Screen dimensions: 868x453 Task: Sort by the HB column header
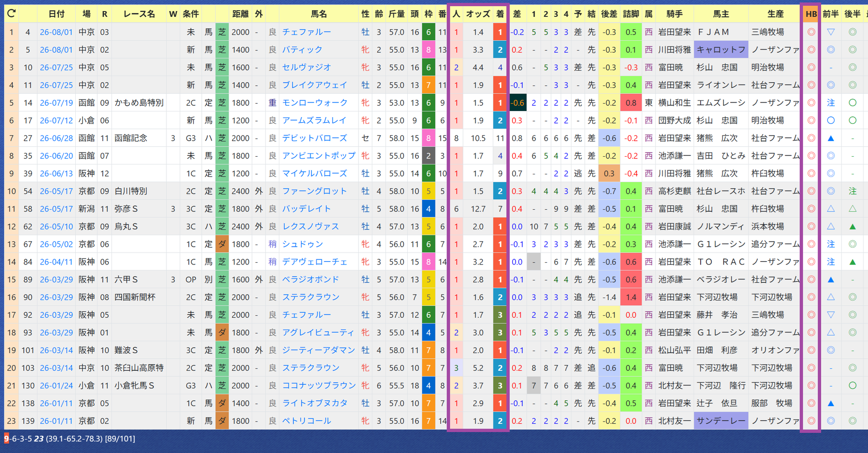811,14
